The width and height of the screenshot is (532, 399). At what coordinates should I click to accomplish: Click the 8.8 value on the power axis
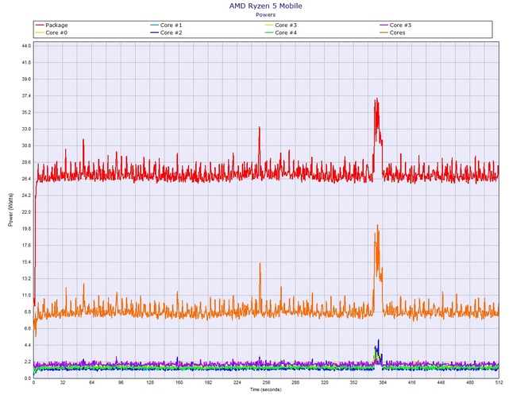click(27, 312)
